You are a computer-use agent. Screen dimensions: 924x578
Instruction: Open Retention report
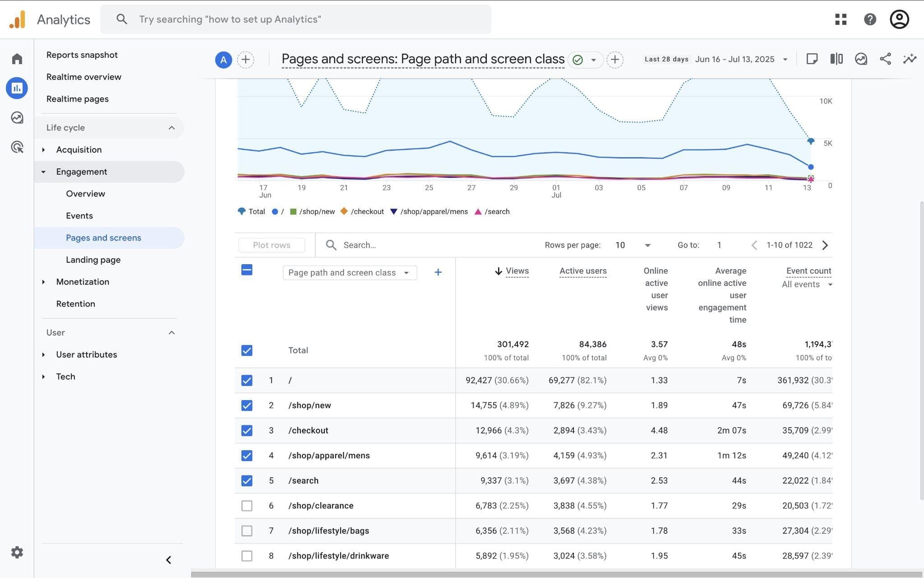pos(75,304)
